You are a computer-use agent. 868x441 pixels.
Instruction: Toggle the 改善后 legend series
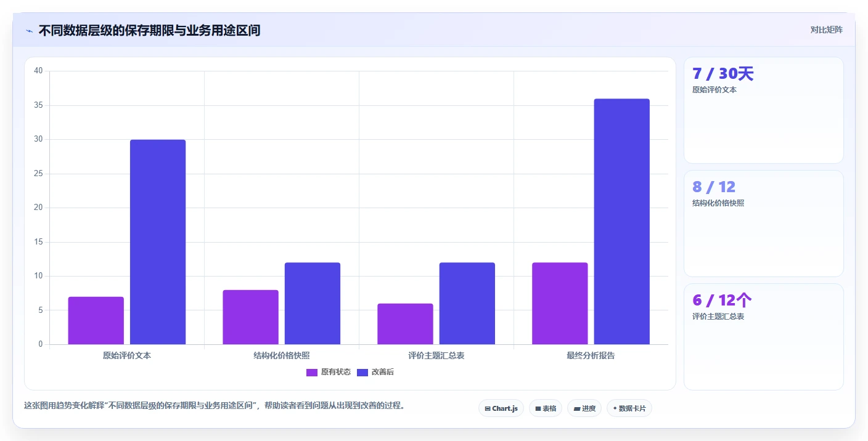tap(375, 372)
